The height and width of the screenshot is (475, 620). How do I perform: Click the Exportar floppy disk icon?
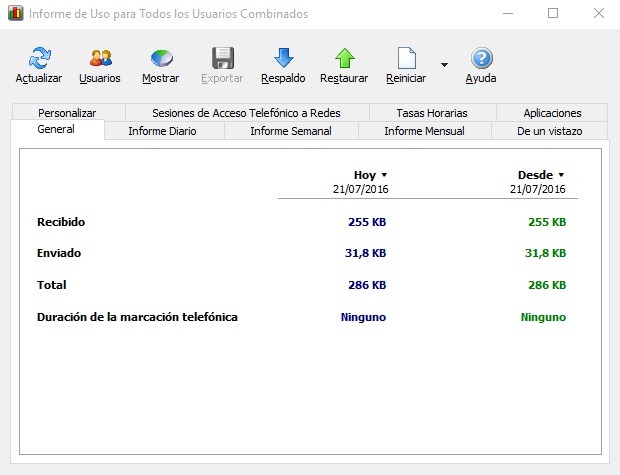222,58
